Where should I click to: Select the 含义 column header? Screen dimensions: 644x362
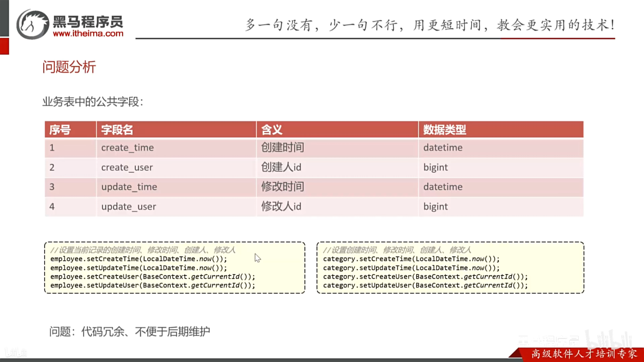[x=337, y=129]
